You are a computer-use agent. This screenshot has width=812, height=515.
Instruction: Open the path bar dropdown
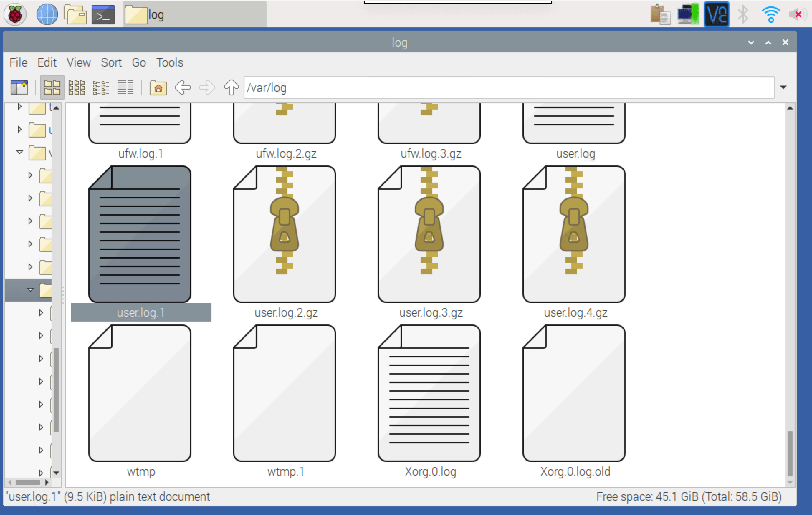click(x=783, y=87)
